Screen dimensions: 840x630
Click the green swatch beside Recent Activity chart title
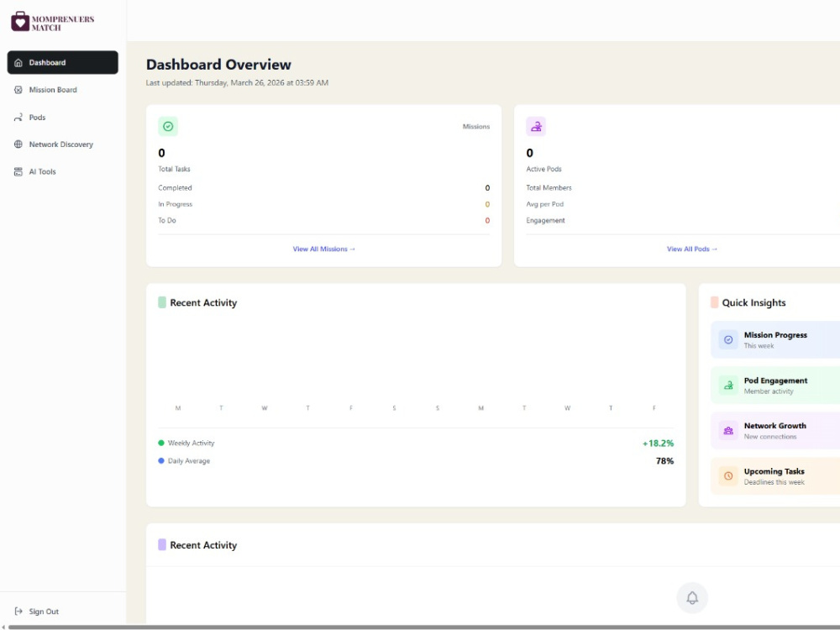coord(162,302)
